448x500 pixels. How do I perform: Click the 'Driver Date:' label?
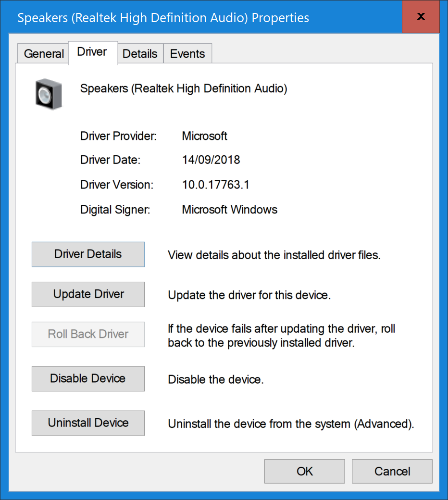pyautogui.click(x=110, y=160)
